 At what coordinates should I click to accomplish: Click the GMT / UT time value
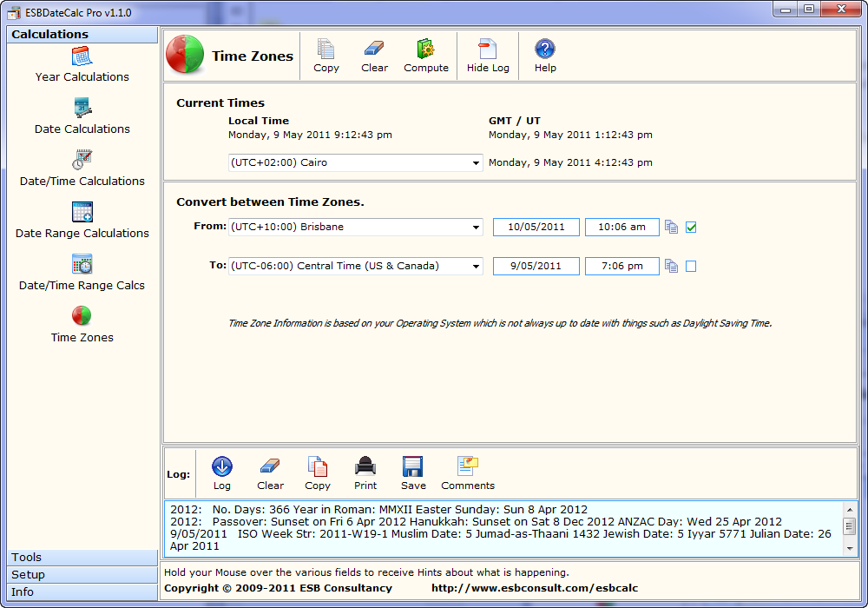tap(570, 135)
